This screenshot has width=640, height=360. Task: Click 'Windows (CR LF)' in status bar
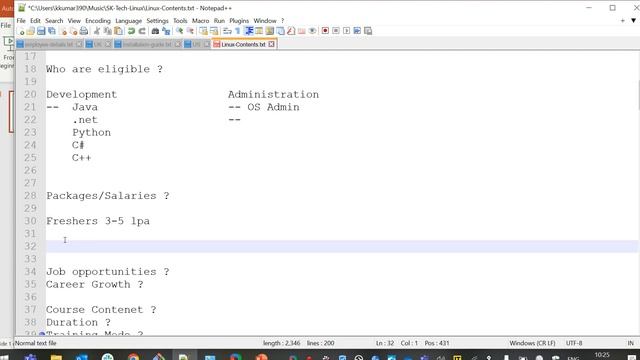[x=532, y=343]
